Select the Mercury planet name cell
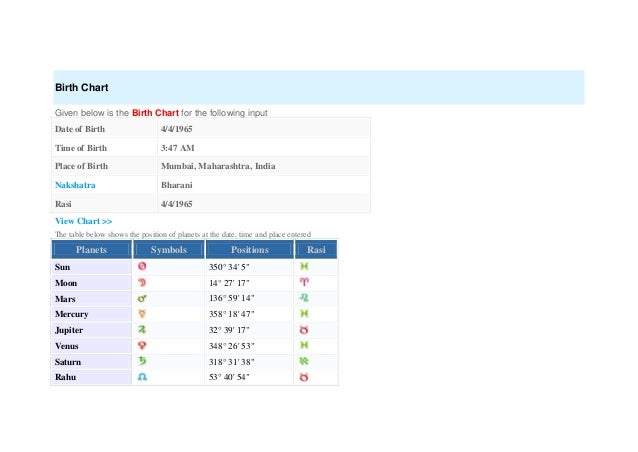The width and height of the screenshot is (638, 452). [92, 314]
